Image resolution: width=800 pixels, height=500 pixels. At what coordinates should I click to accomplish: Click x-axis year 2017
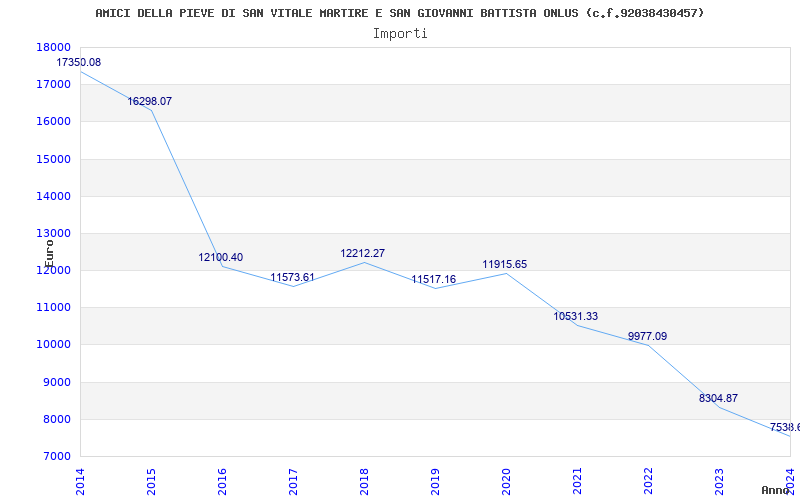[x=293, y=481]
